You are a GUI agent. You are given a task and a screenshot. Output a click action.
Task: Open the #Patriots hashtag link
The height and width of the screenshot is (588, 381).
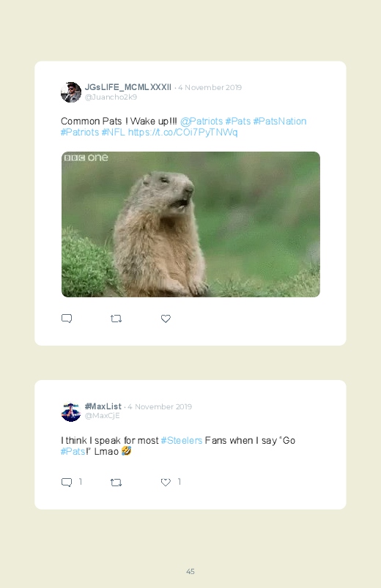[80, 133]
